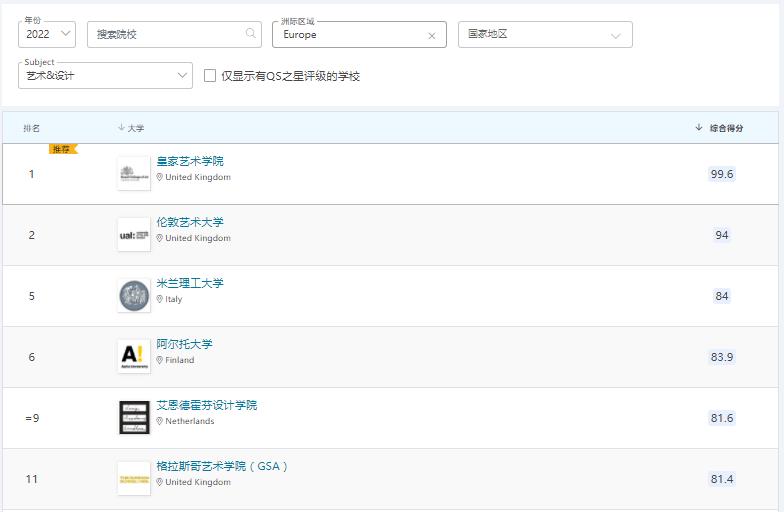Click the 94 score value
The height and width of the screenshot is (512, 784).
click(x=722, y=235)
